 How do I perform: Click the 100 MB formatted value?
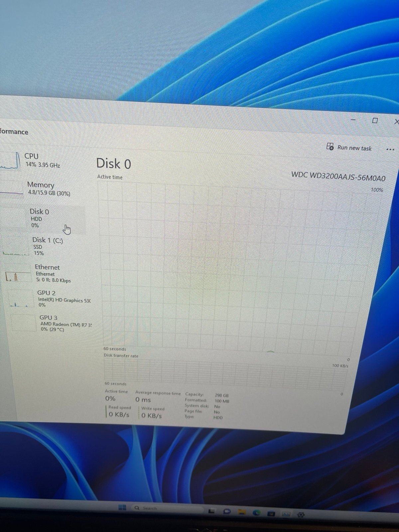(x=222, y=401)
